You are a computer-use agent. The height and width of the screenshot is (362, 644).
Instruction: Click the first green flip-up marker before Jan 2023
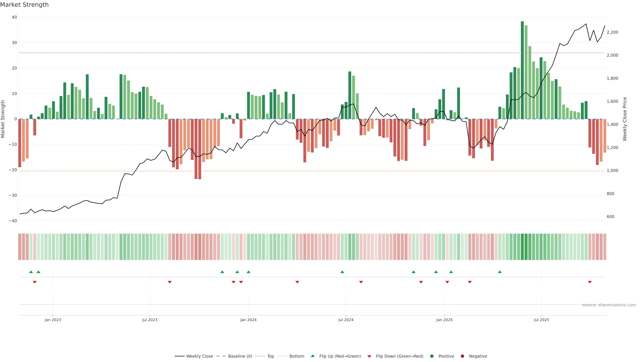31,272
